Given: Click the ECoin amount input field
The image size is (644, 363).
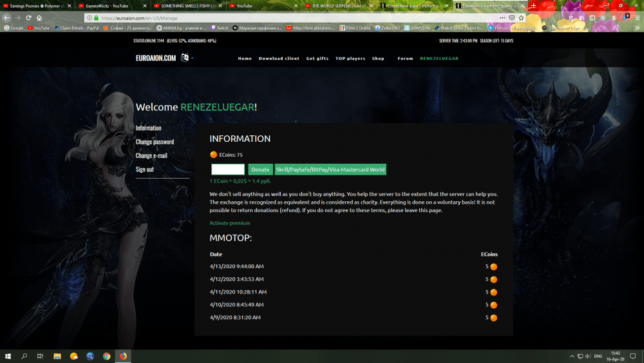Looking at the screenshot, I should click(228, 170).
